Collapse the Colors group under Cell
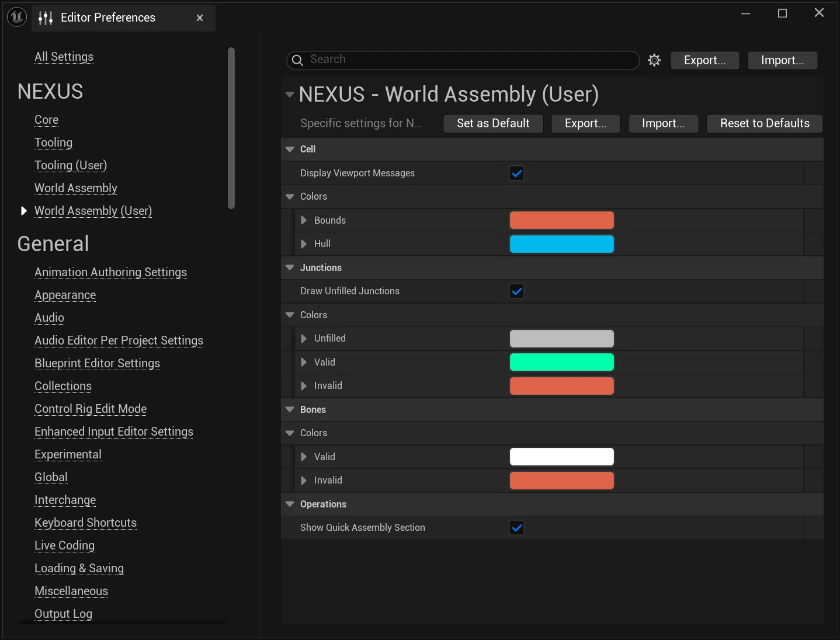This screenshot has width=840, height=640. pyautogui.click(x=290, y=197)
